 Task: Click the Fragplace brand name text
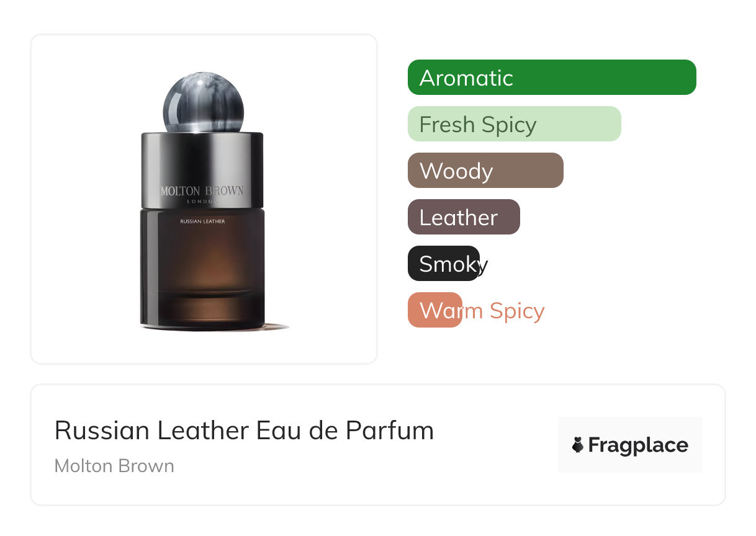pos(638,445)
